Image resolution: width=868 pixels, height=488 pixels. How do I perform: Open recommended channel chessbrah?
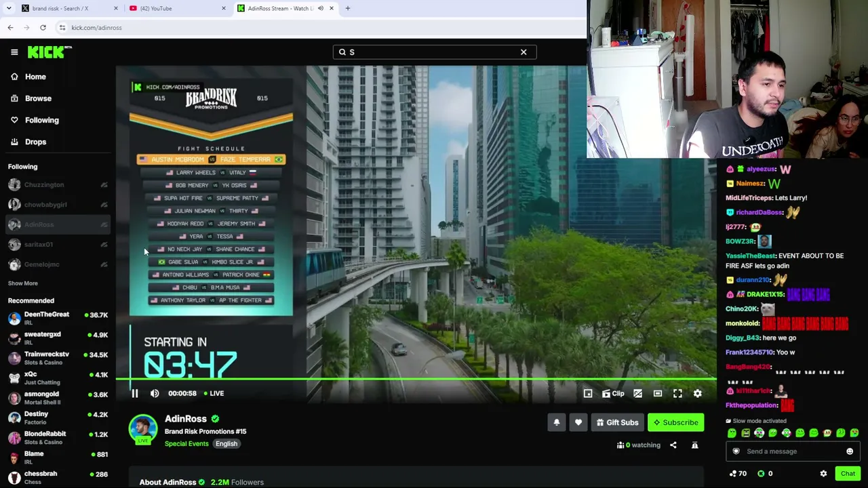(58, 477)
